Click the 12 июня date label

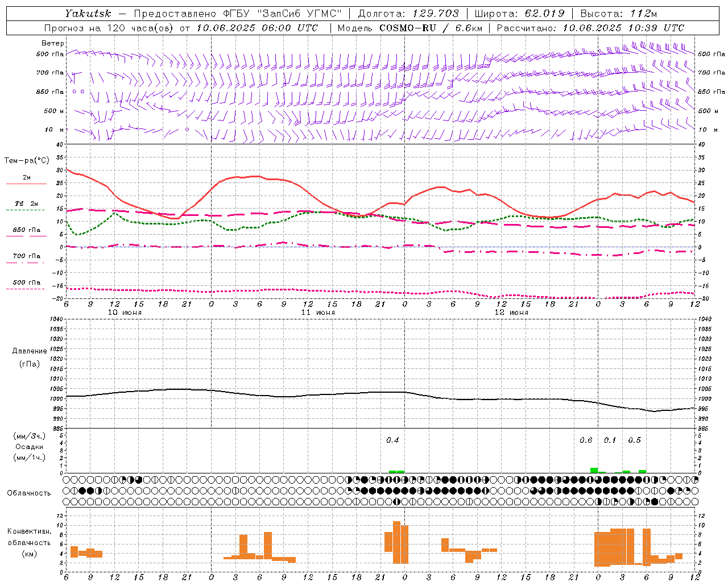pyautogui.click(x=511, y=313)
